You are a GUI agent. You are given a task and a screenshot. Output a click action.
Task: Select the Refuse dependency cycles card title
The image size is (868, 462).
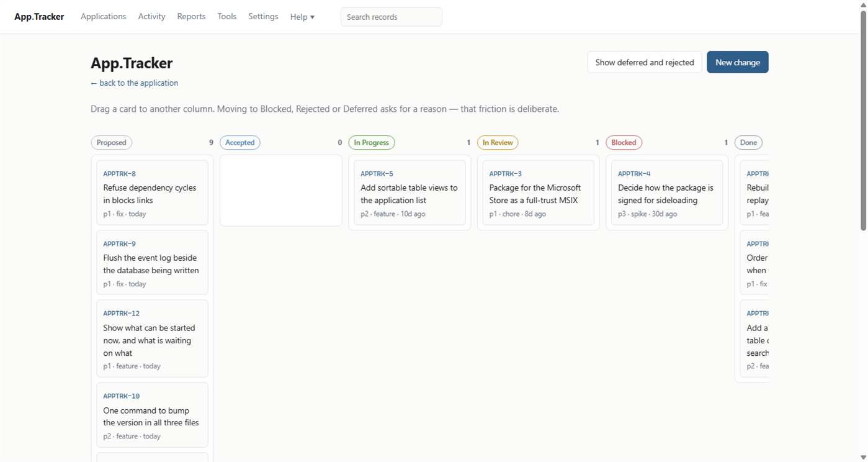coord(150,194)
